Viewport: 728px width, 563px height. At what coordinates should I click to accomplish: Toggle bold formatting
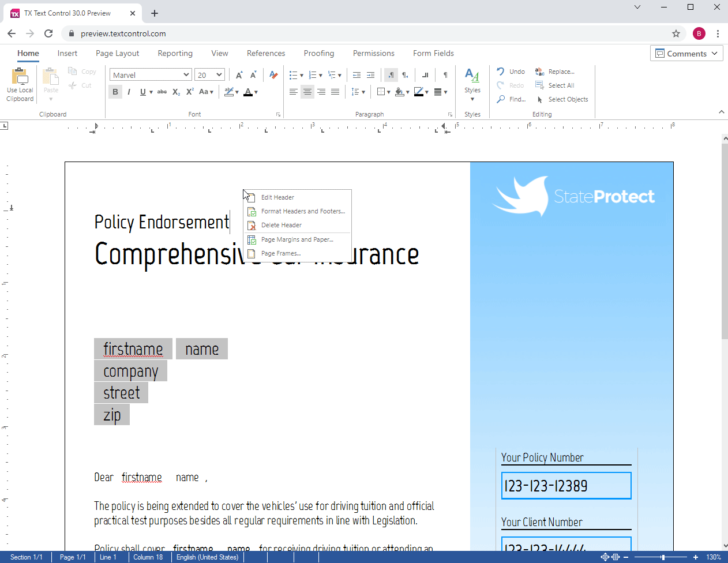coord(115,92)
